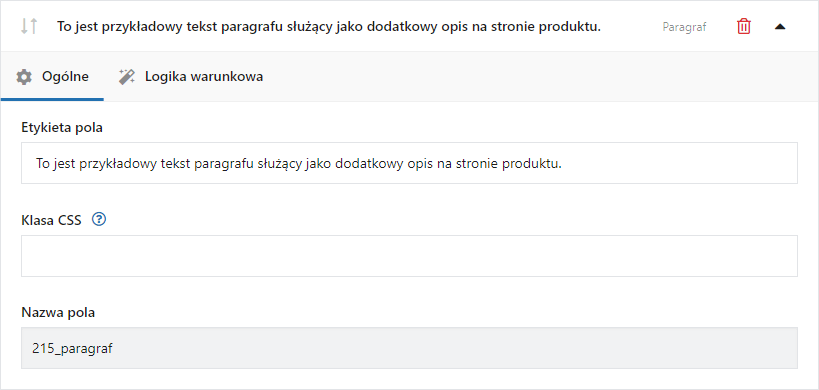Click the bold field title in header
This screenshot has height=390, width=819.
pyautogui.click(x=329, y=27)
